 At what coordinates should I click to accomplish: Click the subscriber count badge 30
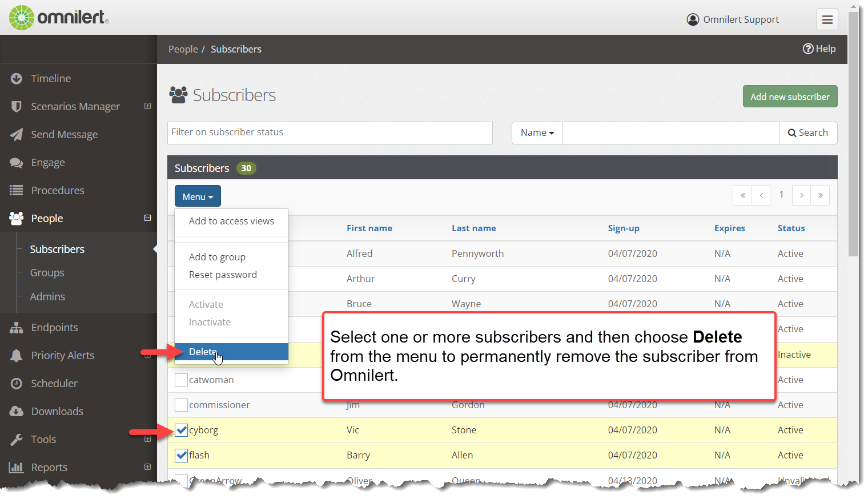[x=246, y=168]
